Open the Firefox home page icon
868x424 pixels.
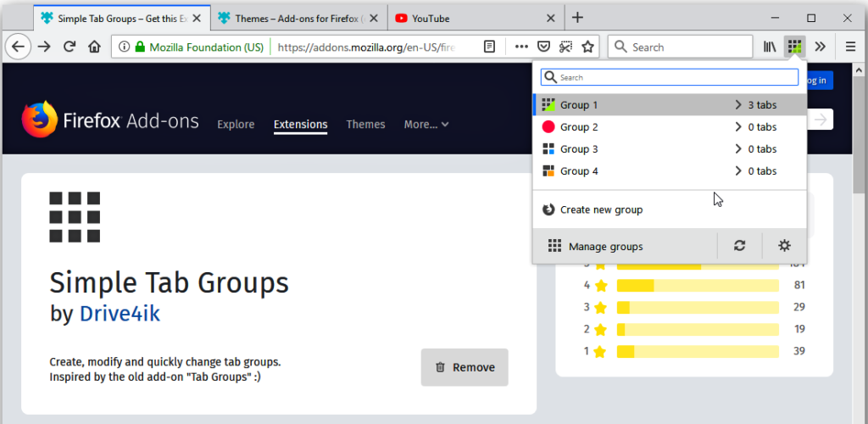pos(94,47)
